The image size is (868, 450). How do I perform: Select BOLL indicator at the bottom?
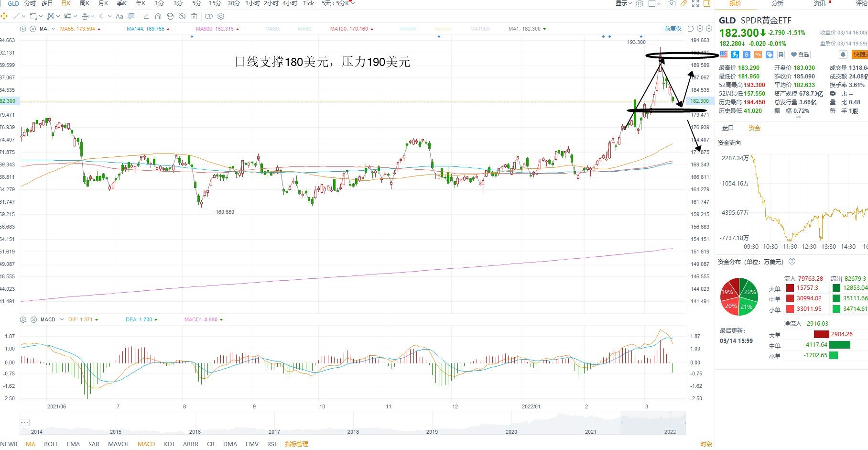(51, 444)
